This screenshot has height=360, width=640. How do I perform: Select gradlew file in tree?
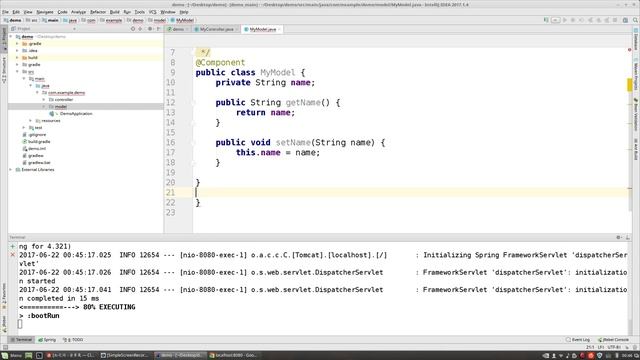tap(36, 156)
